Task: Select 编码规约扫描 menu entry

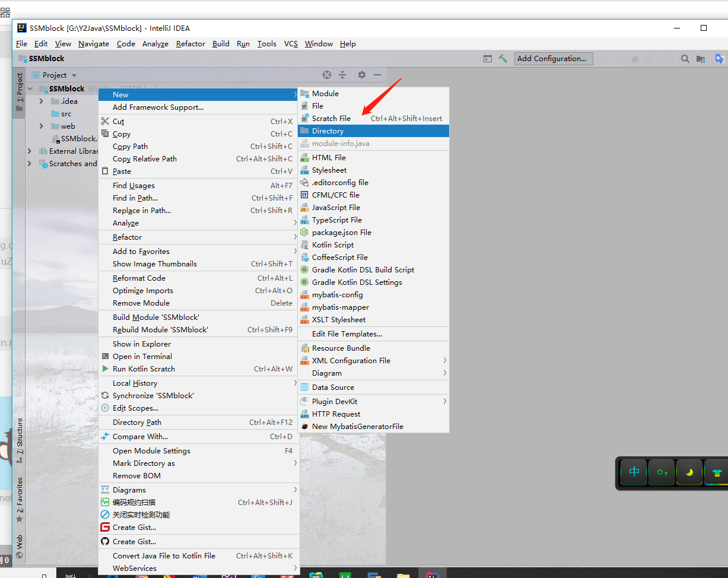Action: pyautogui.click(x=198, y=502)
